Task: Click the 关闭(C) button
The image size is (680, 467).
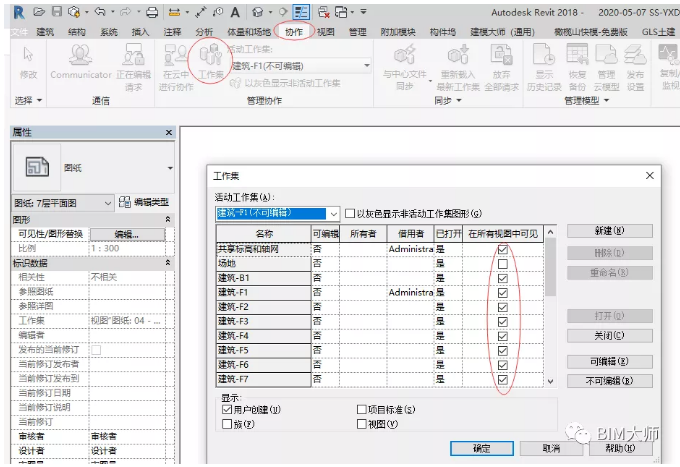Action: click(609, 336)
